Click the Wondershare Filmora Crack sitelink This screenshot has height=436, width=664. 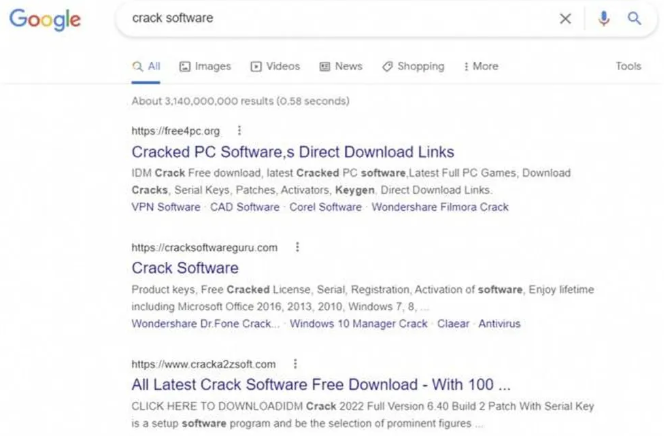[442, 207]
